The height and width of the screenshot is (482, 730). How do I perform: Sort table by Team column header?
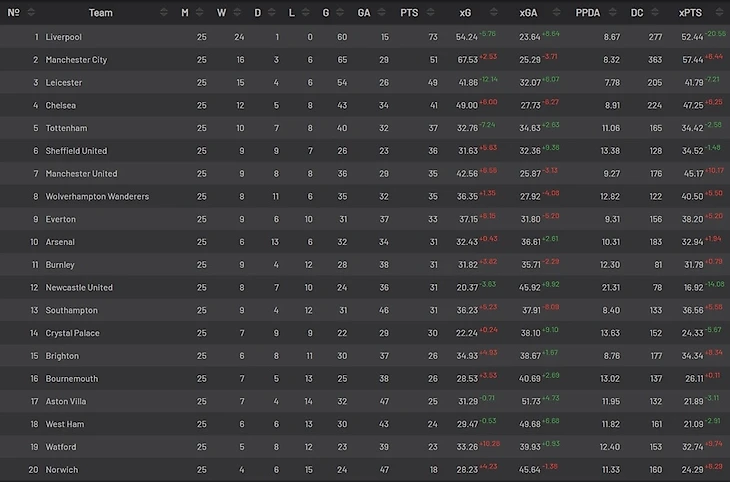pos(100,13)
